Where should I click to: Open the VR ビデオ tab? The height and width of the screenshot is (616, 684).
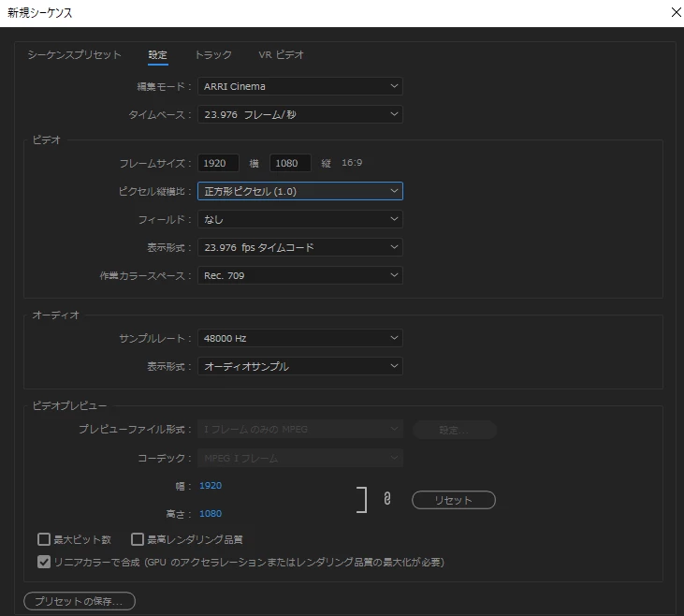point(282,54)
